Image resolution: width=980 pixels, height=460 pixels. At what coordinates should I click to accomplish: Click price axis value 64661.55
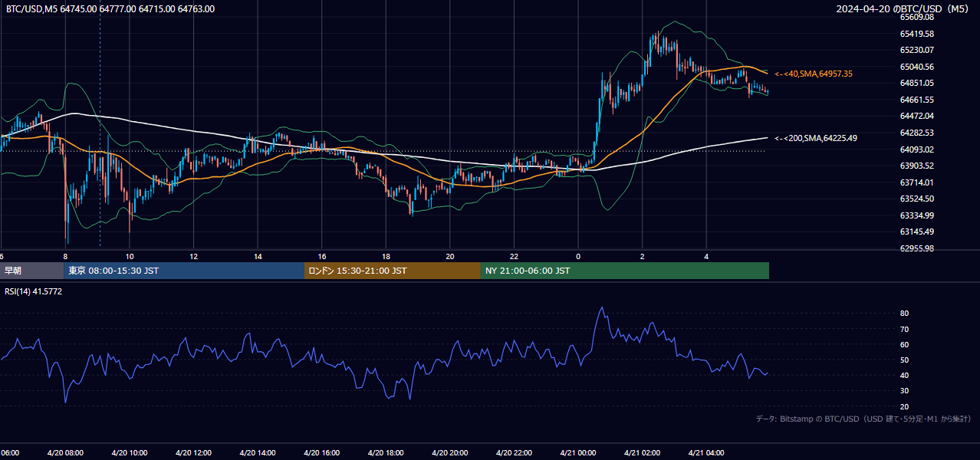coord(916,100)
